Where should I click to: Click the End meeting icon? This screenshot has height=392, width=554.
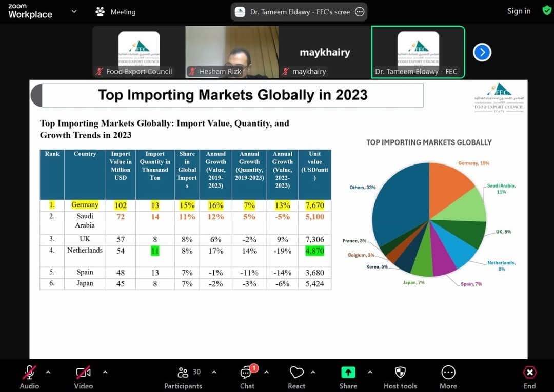click(x=529, y=372)
